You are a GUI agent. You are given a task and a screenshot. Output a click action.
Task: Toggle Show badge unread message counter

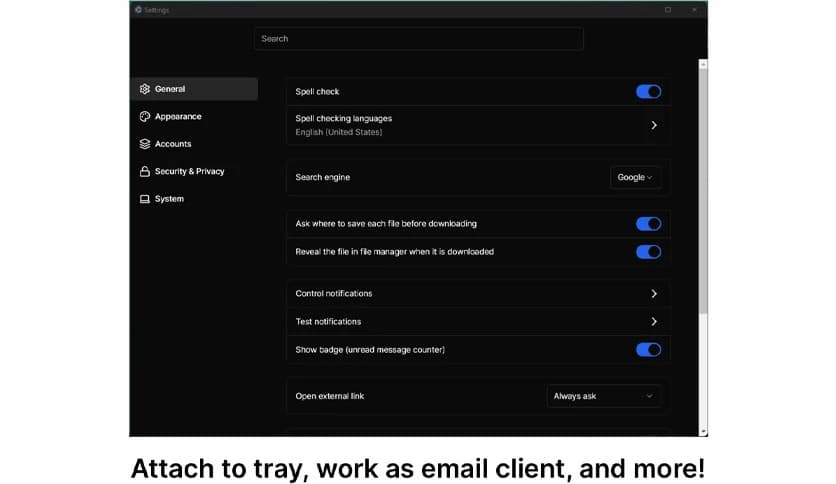point(648,350)
